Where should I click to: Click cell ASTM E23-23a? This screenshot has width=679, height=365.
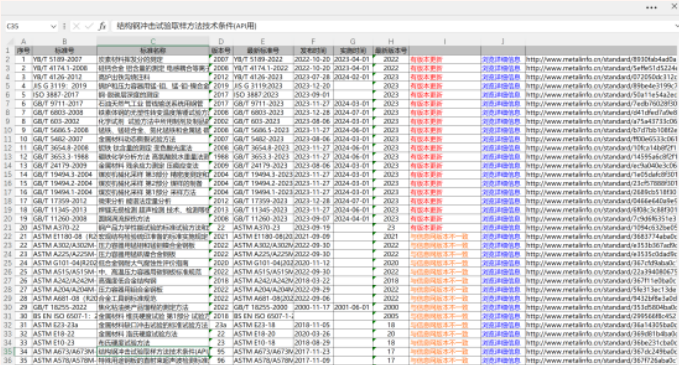65,325
